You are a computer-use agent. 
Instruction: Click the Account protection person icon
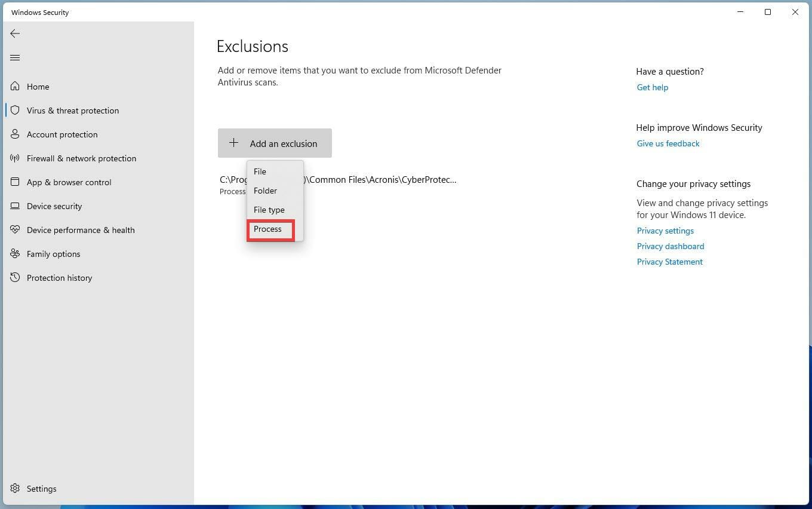[15, 134]
